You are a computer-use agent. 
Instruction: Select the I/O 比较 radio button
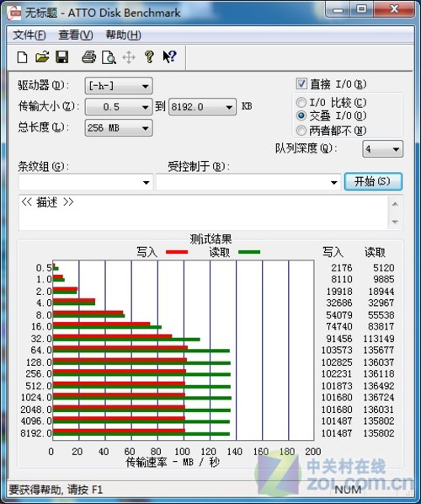(301, 103)
